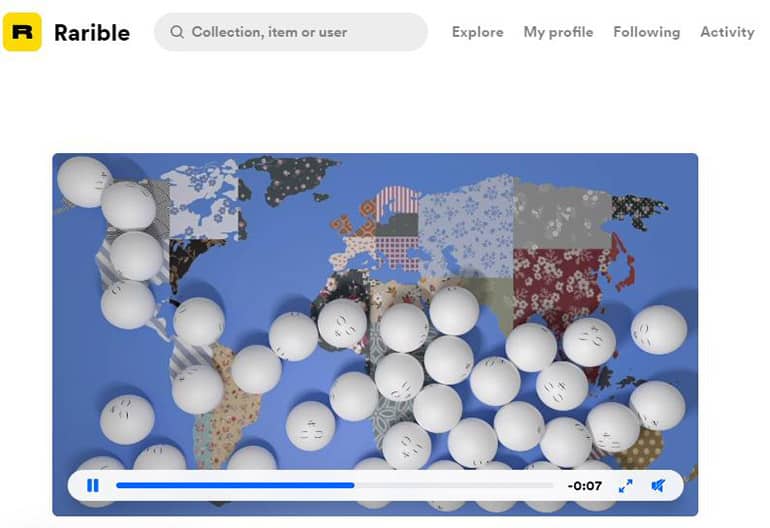Pause the NFT video playback
The width and height of the screenshot is (770, 528).
point(93,485)
